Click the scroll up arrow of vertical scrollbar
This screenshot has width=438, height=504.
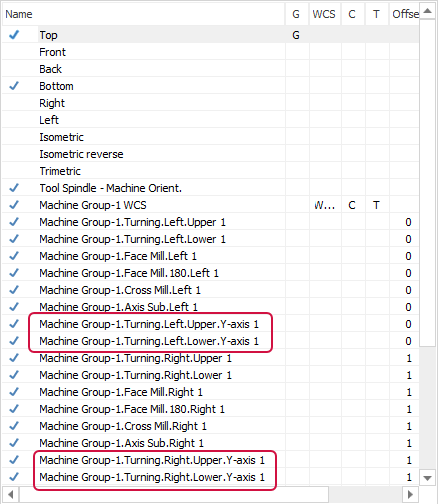pos(427,11)
